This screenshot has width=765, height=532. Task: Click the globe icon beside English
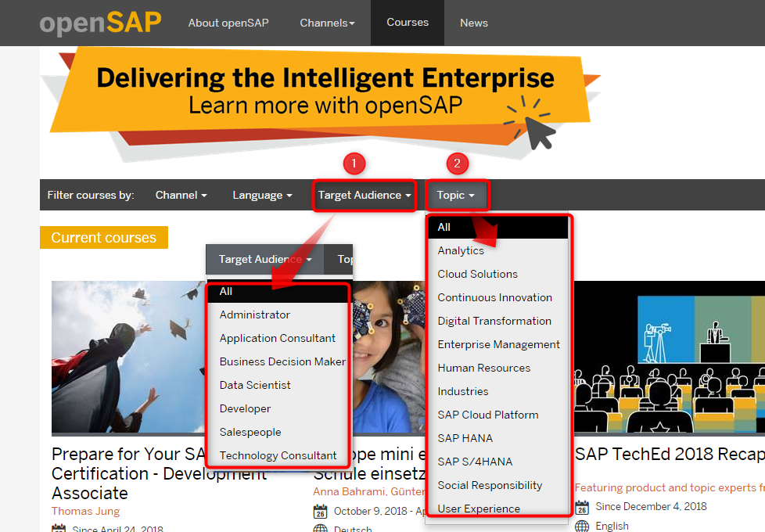tap(581, 526)
